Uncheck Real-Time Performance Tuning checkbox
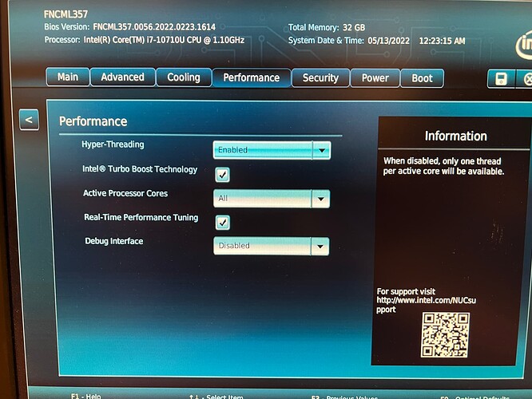Image resolution: width=532 pixels, height=399 pixels. click(223, 223)
